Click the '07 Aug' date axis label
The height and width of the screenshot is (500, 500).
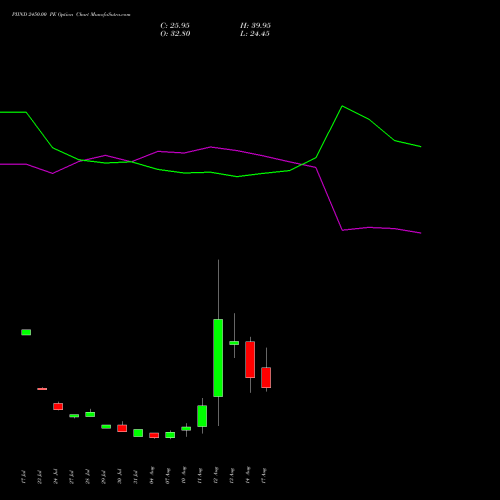[x=168, y=475]
